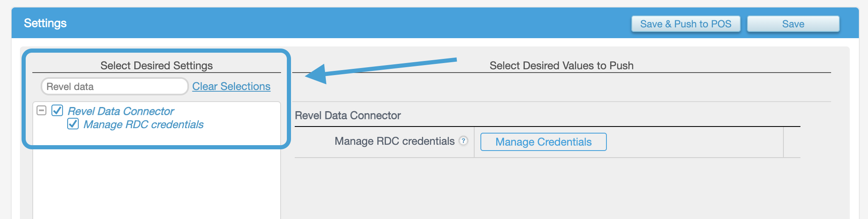
Task: Select the Manage RDC credentials tree label
Action: (x=143, y=124)
